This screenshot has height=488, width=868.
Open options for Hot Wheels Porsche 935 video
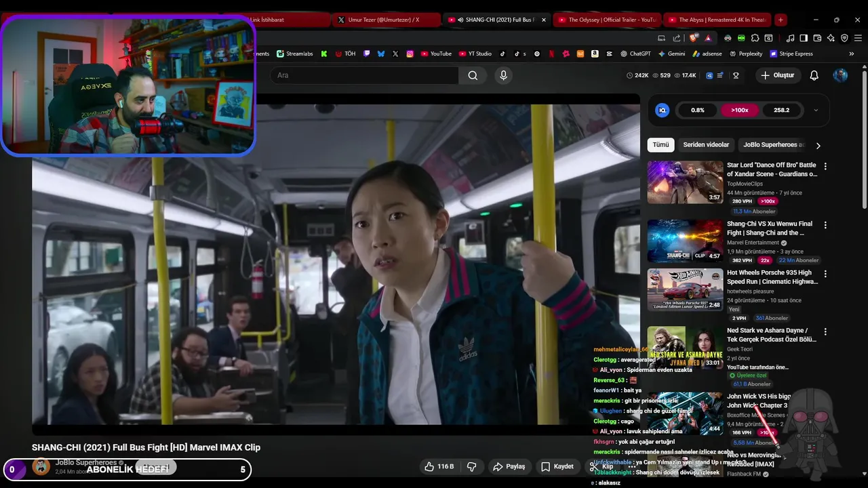tap(825, 274)
